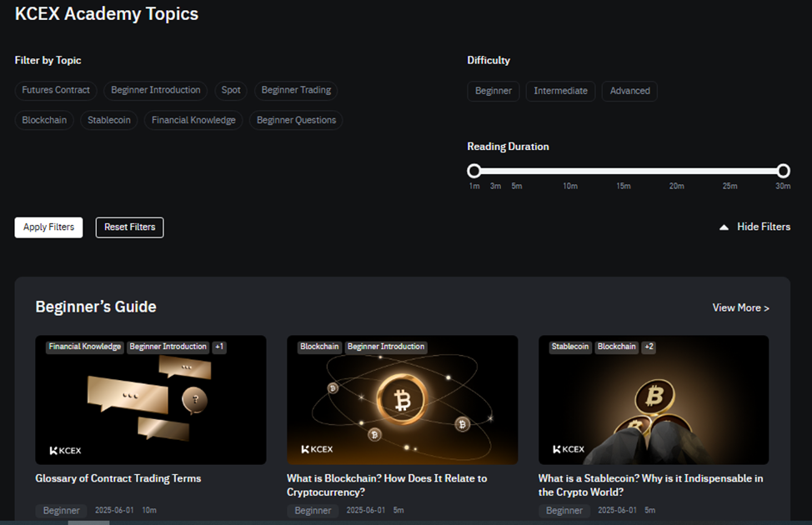Click the left Reading Duration slider handle
The image size is (812, 525).
tap(474, 171)
